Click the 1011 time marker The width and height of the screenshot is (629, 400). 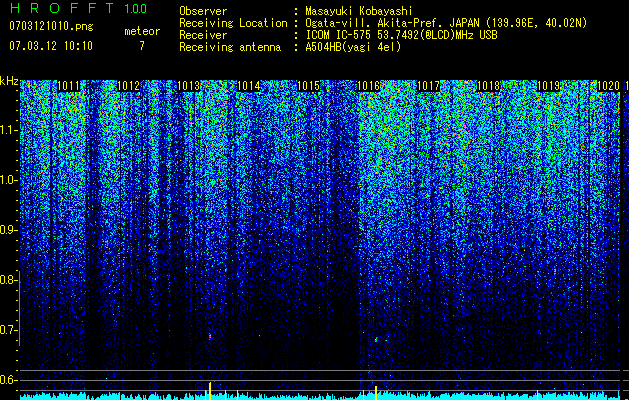click(x=69, y=86)
